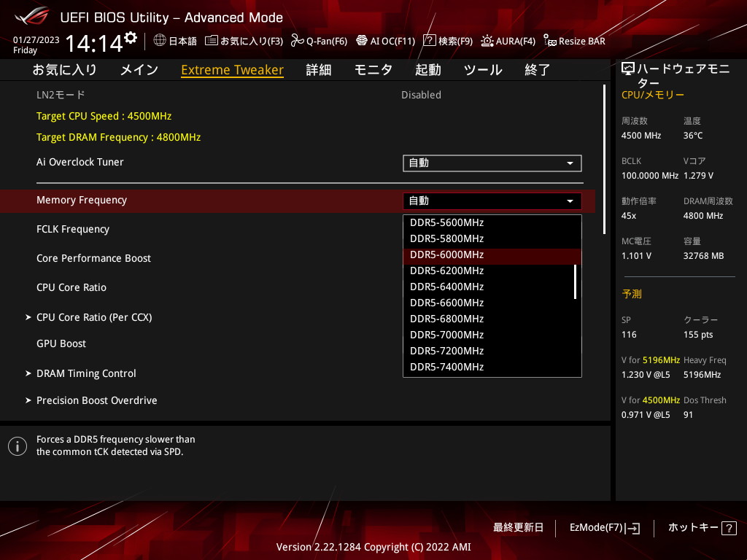Viewport: 747px width, 560px height.
Task: Select CPU Core Ratio setting
Action: 71,287
